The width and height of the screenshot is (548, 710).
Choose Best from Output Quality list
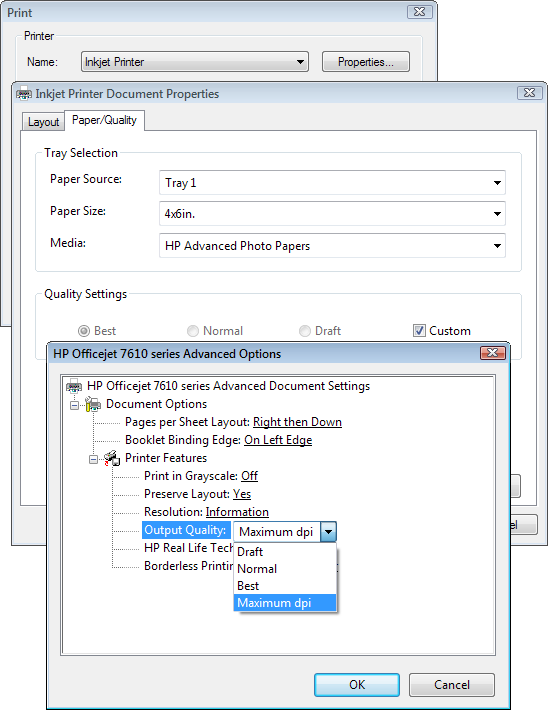(285, 586)
